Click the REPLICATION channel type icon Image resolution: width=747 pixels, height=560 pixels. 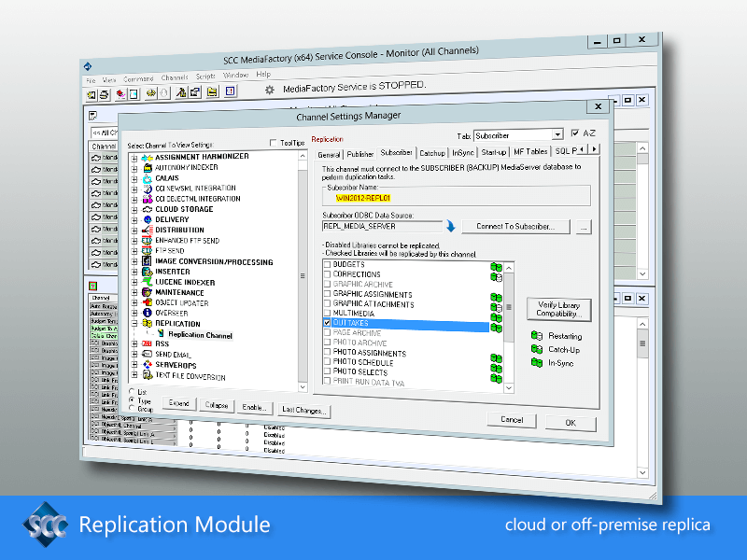(148, 323)
